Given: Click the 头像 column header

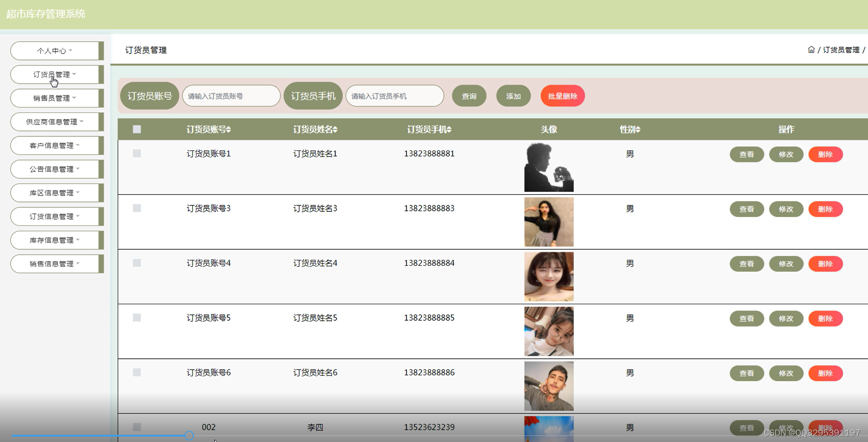Looking at the screenshot, I should 549,129.
